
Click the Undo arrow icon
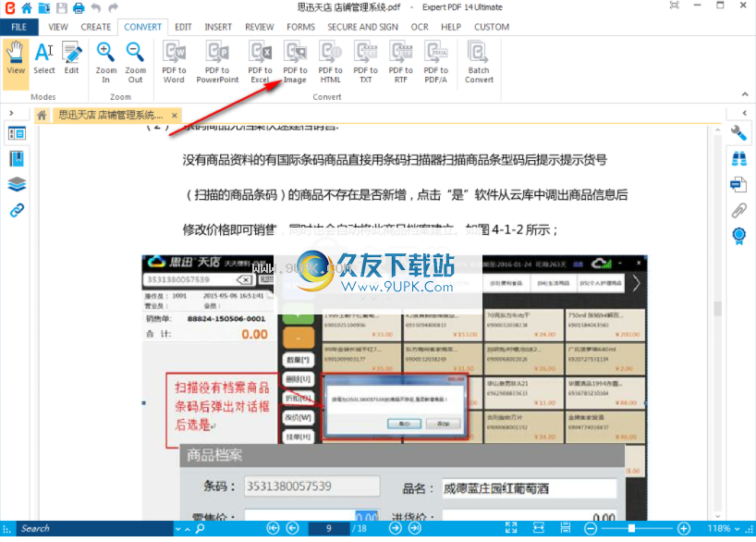(96, 7)
